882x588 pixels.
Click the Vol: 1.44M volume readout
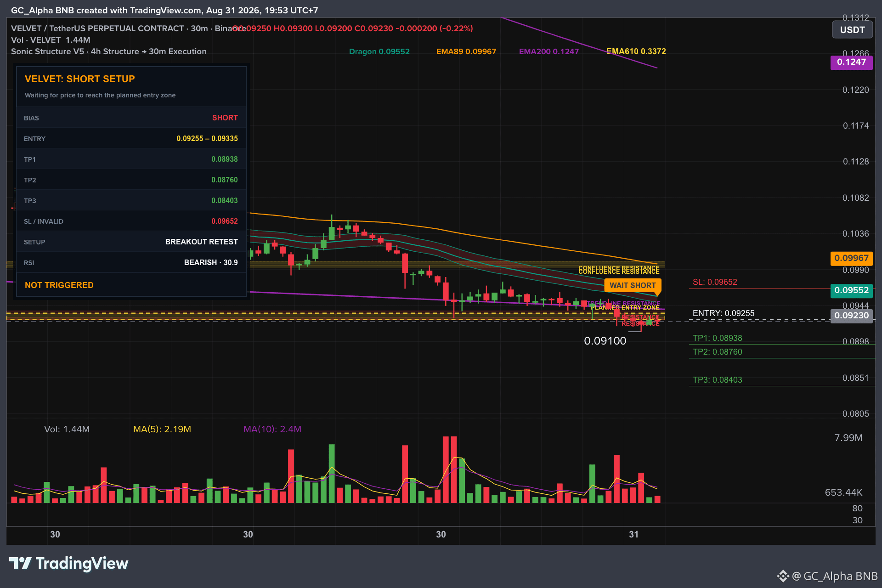(x=67, y=429)
